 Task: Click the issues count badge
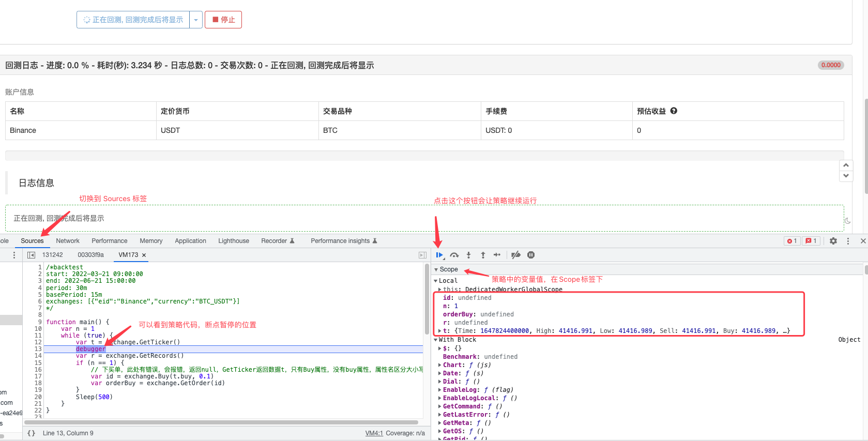point(811,241)
